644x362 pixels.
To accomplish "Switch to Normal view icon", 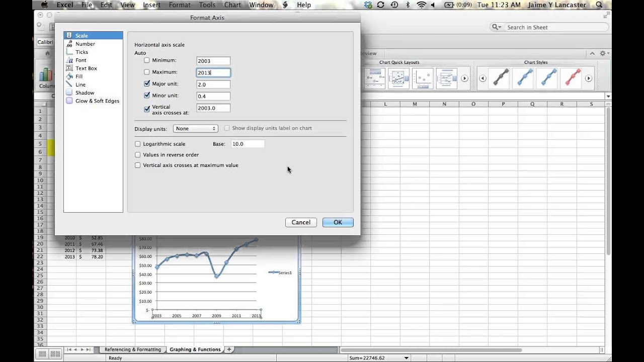I will pos(42,354).
